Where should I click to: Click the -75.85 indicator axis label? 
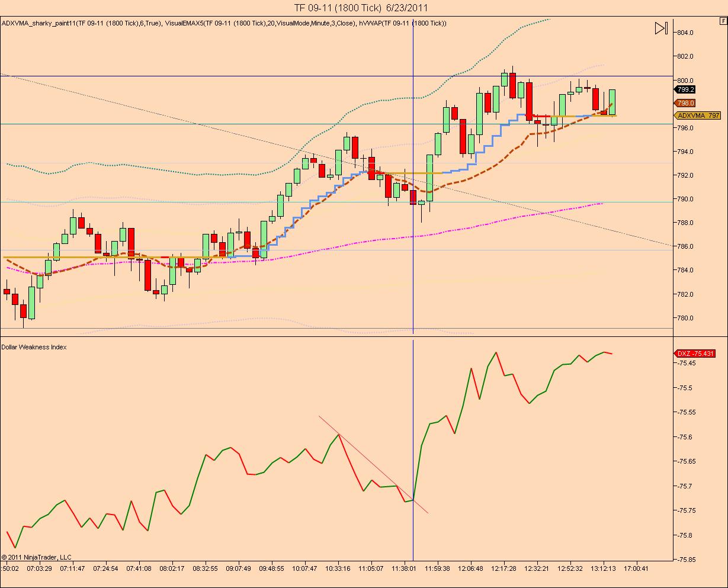click(687, 560)
